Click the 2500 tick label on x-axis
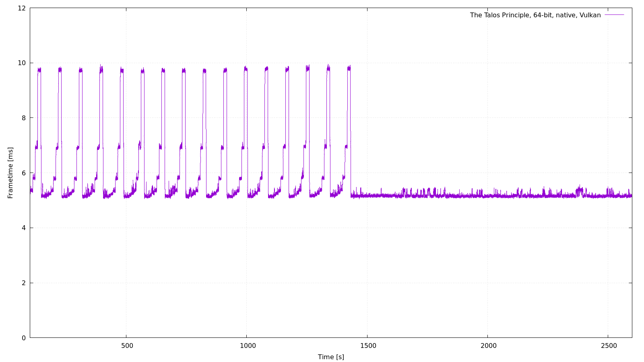Image resolution: width=644 pixels, height=362 pixels. click(x=609, y=346)
